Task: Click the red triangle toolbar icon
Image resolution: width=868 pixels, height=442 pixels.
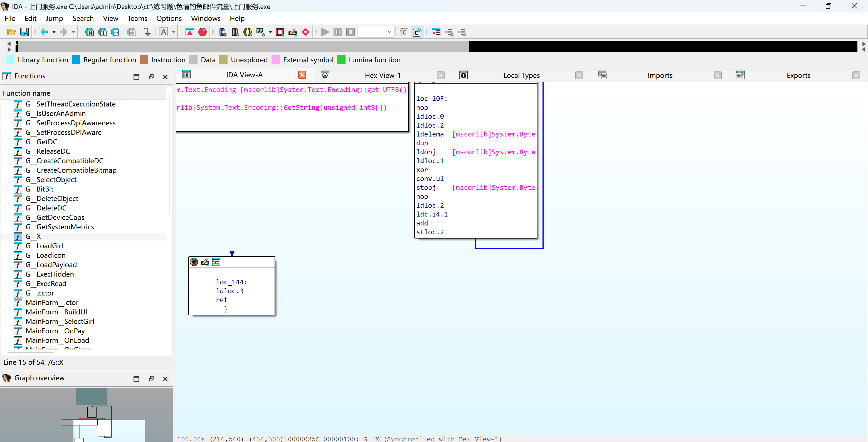Action: (x=190, y=32)
